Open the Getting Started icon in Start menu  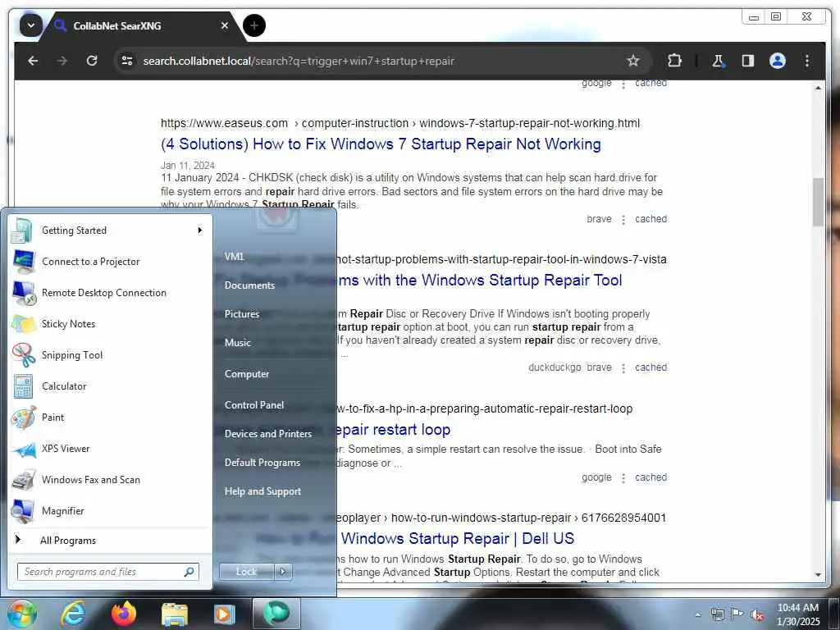click(x=23, y=231)
